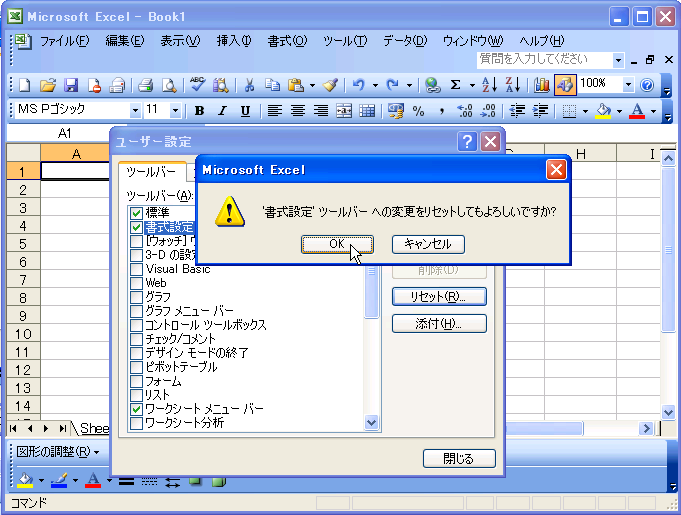Expand the AutoSum functions arrow
The image size is (681, 515).
click(x=472, y=86)
